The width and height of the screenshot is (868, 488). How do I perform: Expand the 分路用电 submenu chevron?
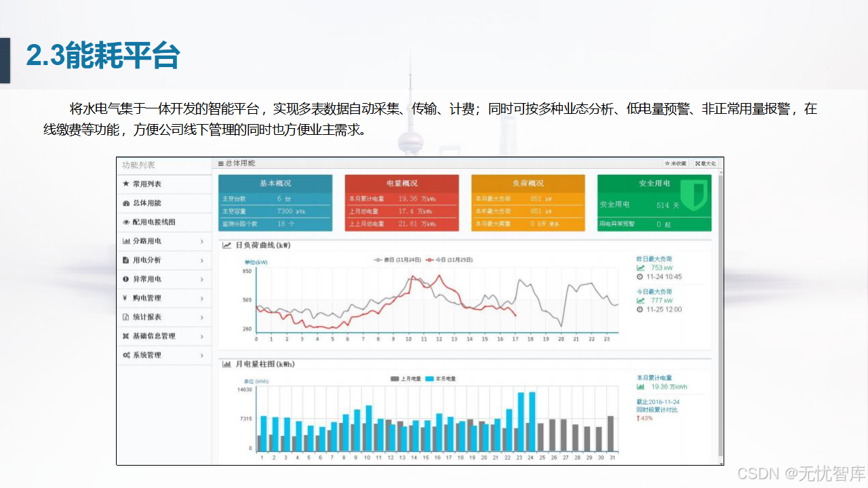point(202,241)
